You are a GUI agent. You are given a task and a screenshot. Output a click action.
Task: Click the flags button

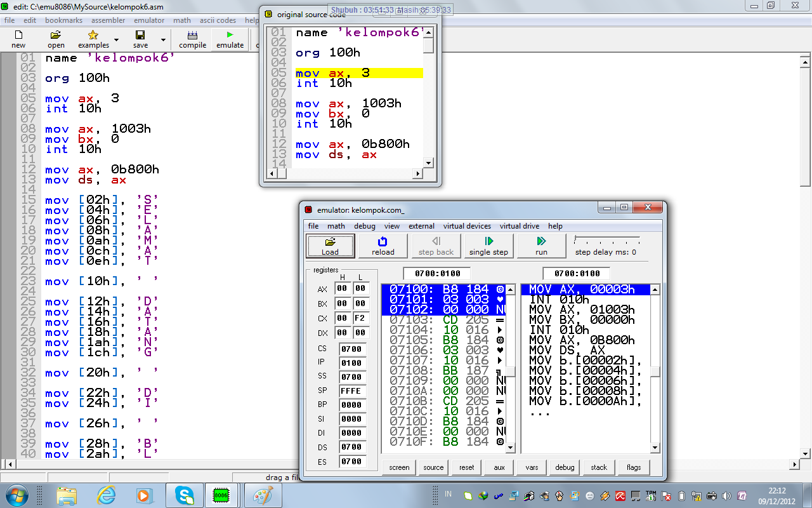pyautogui.click(x=633, y=467)
